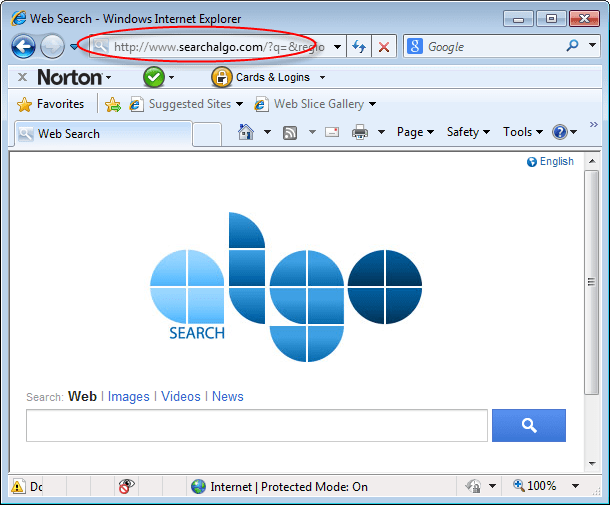The image size is (610, 505).
Task: Click the vertical scrollbar down arrow
Action: (x=592, y=463)
